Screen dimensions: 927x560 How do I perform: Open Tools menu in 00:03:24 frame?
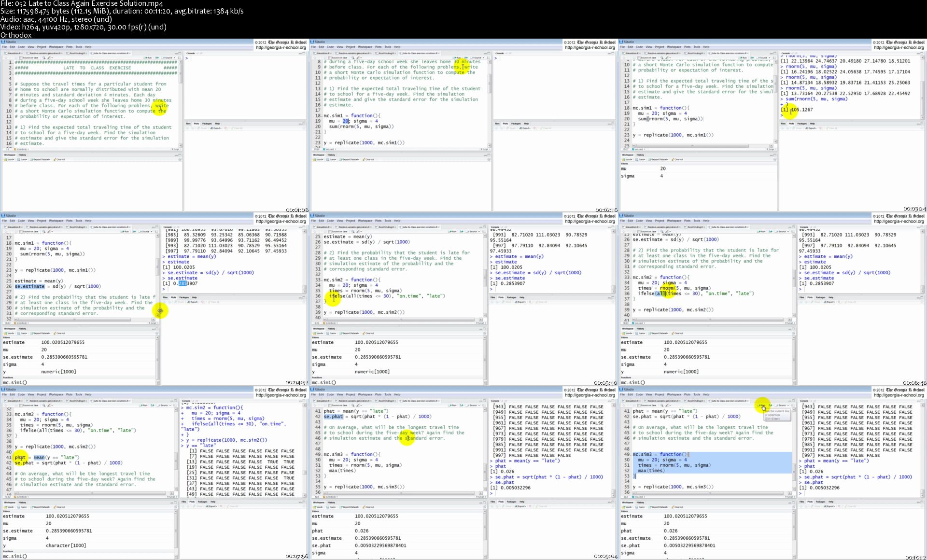tap(697, 47)
